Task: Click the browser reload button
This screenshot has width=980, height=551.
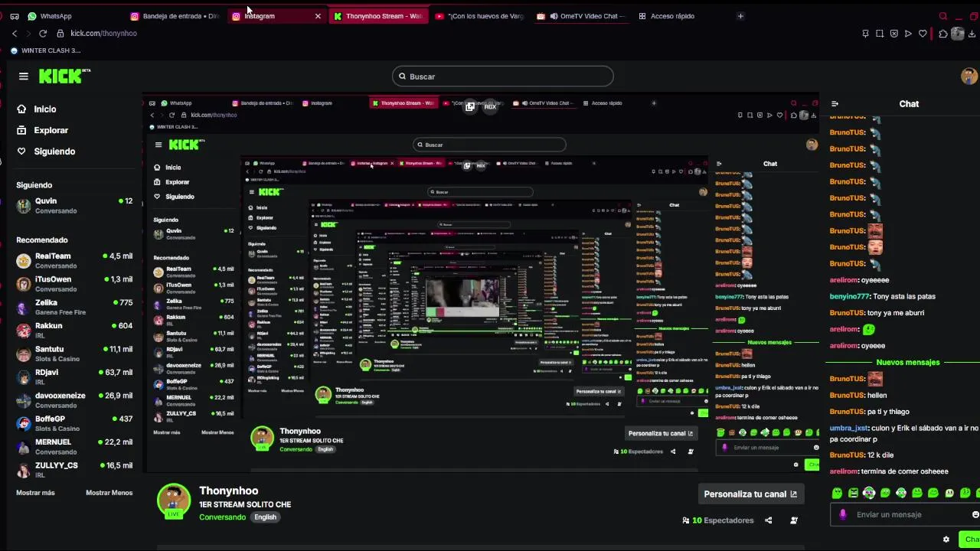Action: [x=43, y=34]
